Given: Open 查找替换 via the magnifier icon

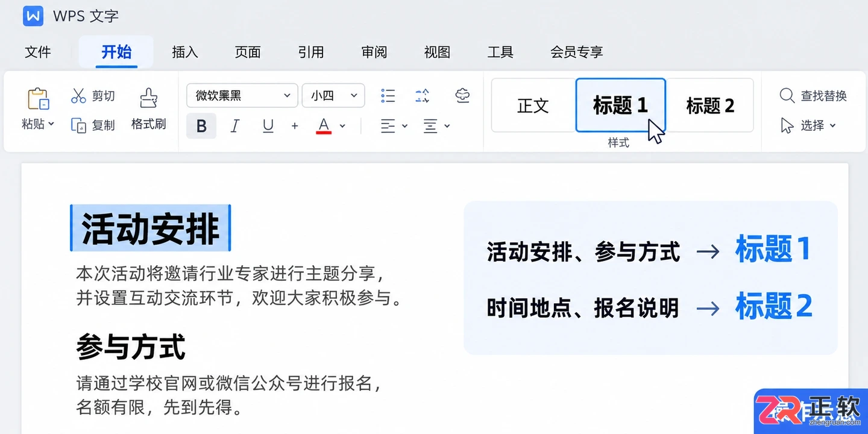Looking at the screenshot, I should click(787, 95).
